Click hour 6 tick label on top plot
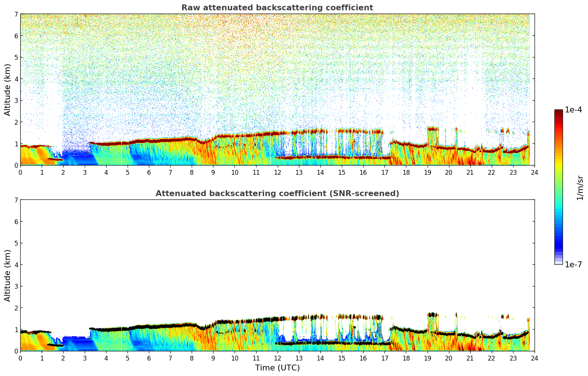The height and width of the screenshot is (376, 588). point(149,173)
